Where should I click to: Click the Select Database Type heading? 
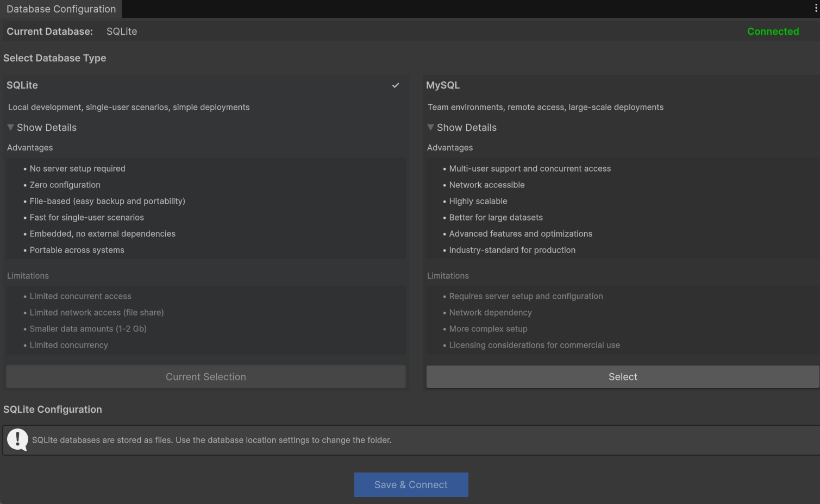click(55, 58)
